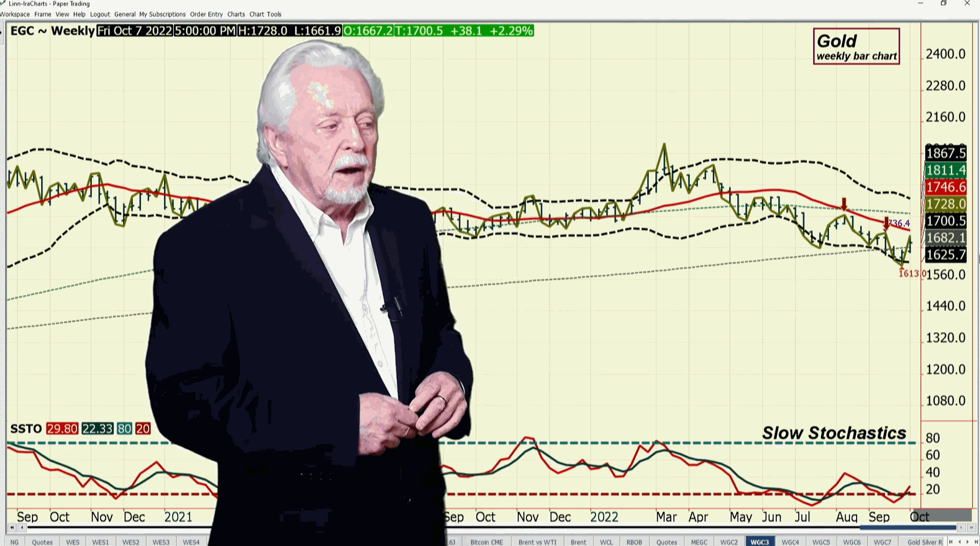Open the Charts menu
The height and width of the screenshot is (546, 980).
point(236,14)
